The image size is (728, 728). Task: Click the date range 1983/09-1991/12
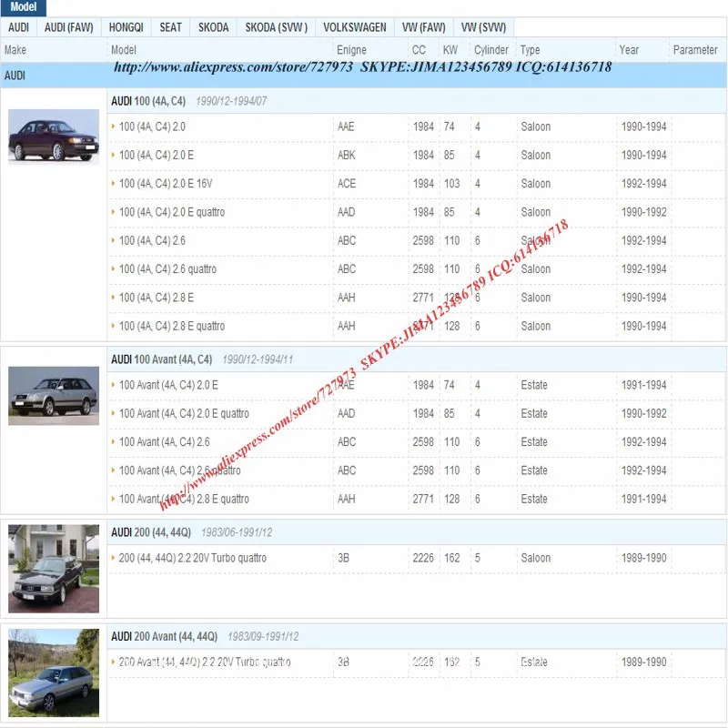(263, 636)
